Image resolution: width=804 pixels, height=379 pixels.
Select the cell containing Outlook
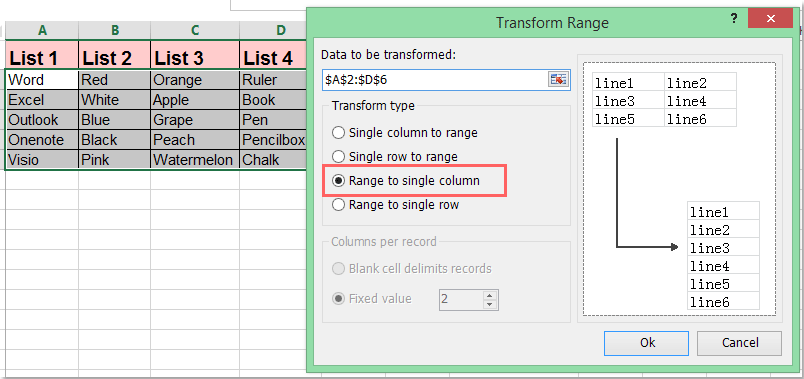pos(42,119)
